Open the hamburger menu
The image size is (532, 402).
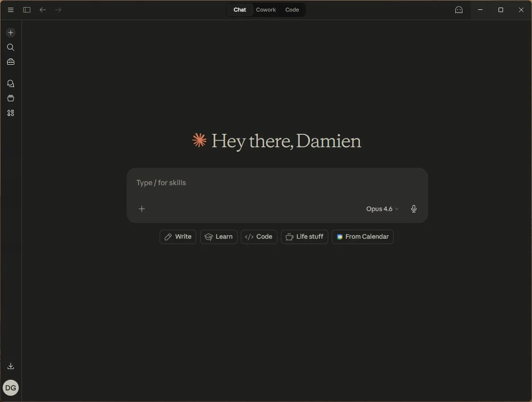(x=11, y=10)
